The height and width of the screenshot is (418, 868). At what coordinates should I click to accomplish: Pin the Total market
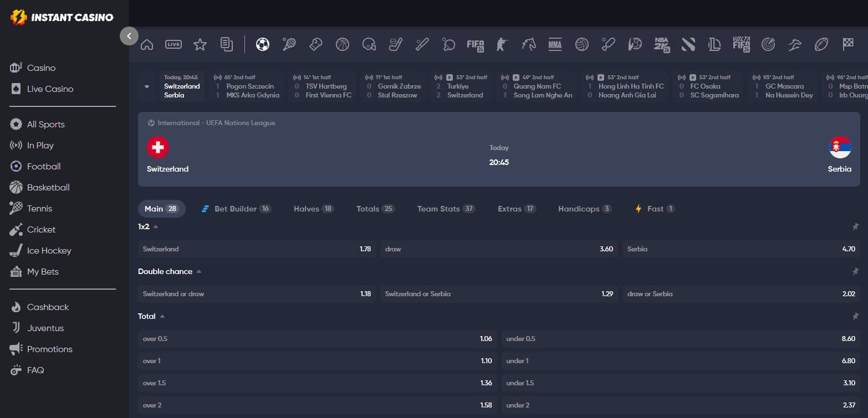tap(855, 317)
